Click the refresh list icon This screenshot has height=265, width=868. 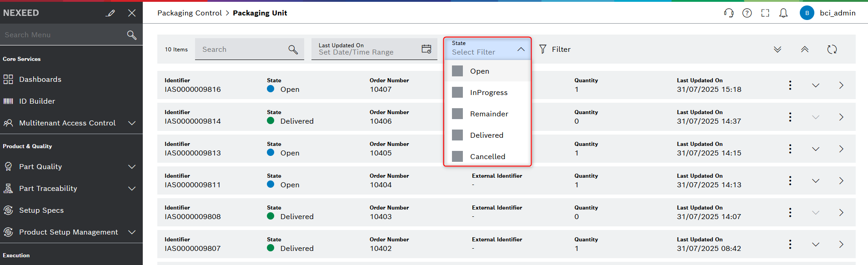[832, 50]
